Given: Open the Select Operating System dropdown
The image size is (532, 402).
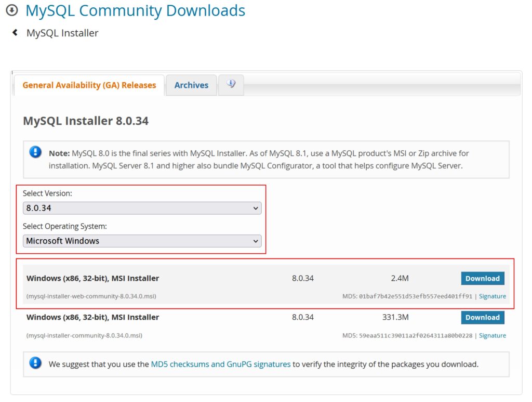Looking at the screenshot, I should (x=142, y=241).
